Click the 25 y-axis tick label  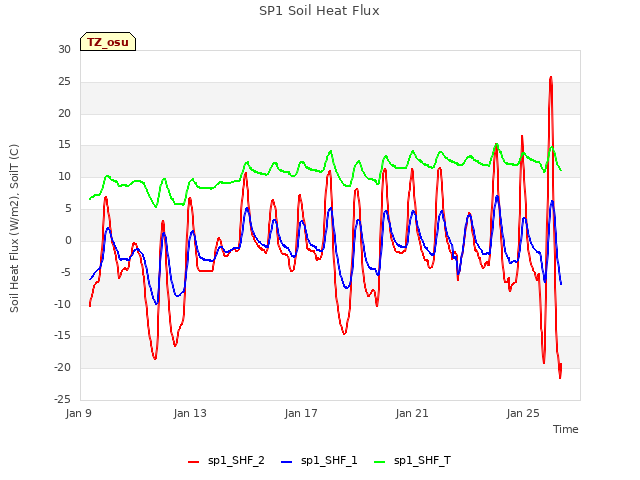[64, 82]
